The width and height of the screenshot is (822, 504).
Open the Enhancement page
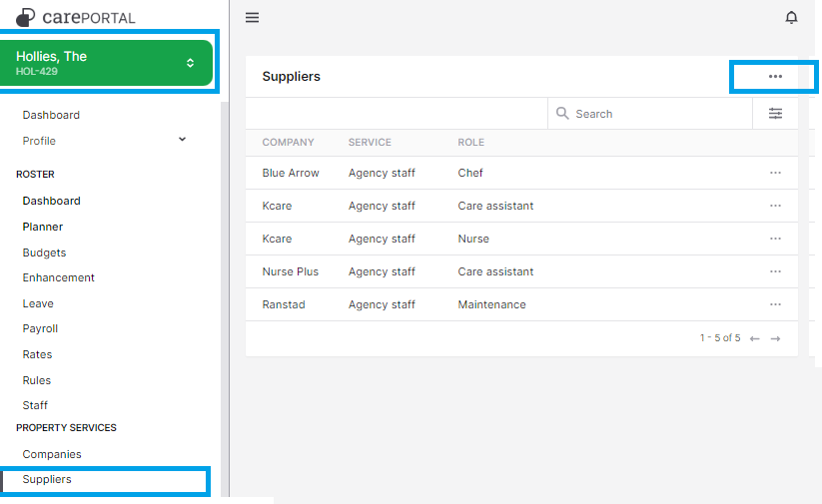pyautogui.click(x=58, y=277)
